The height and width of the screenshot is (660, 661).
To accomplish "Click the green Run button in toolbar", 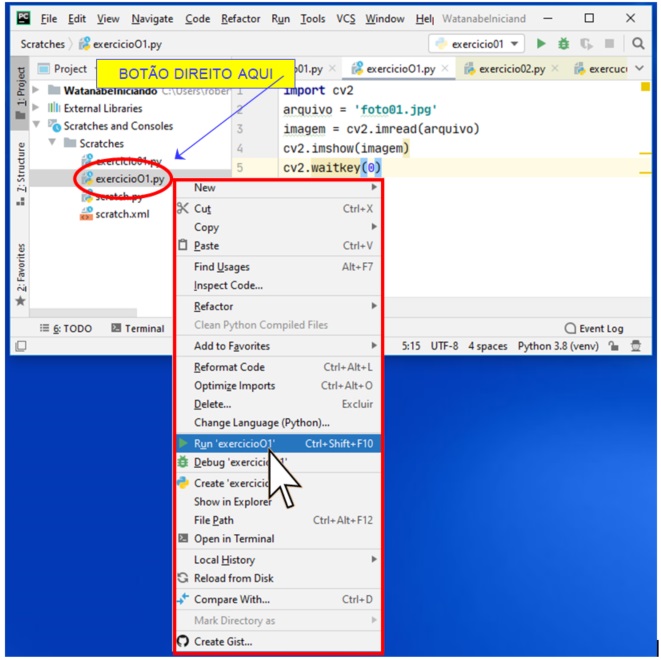I will [541, 44].
